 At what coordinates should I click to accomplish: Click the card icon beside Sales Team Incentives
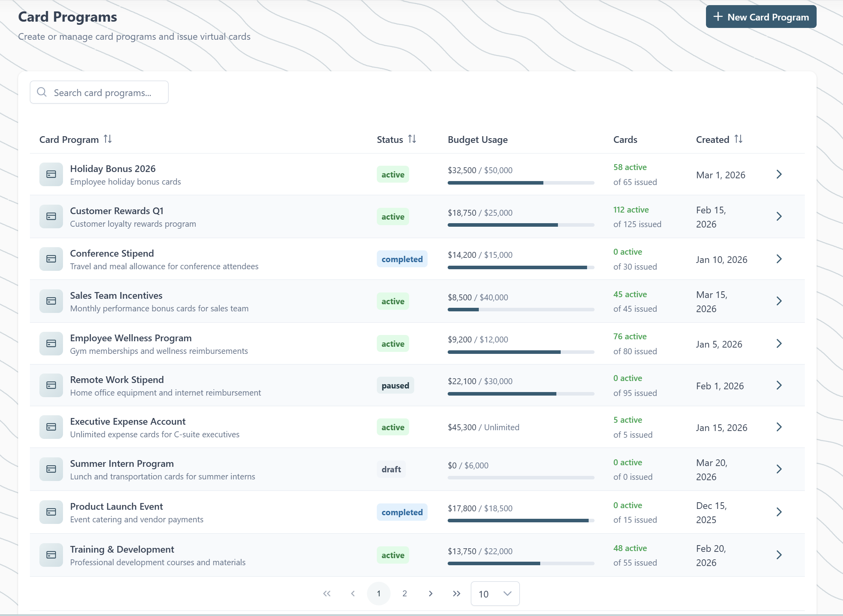(51, 301)
